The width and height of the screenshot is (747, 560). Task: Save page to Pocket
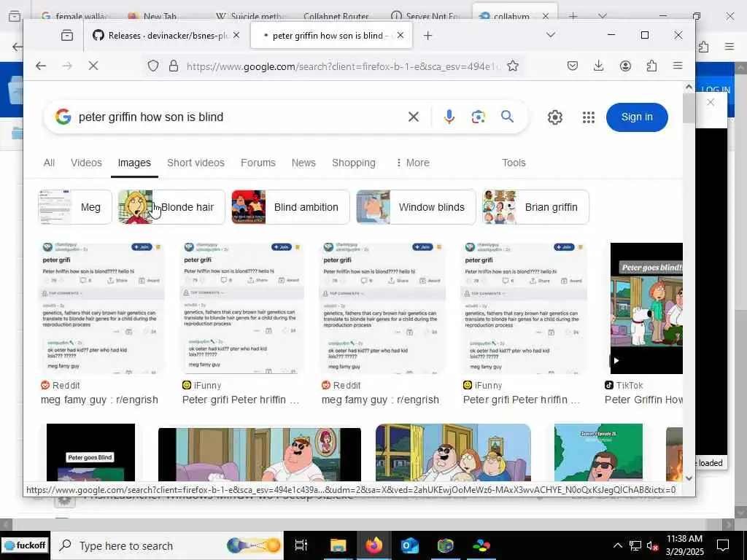573,66
